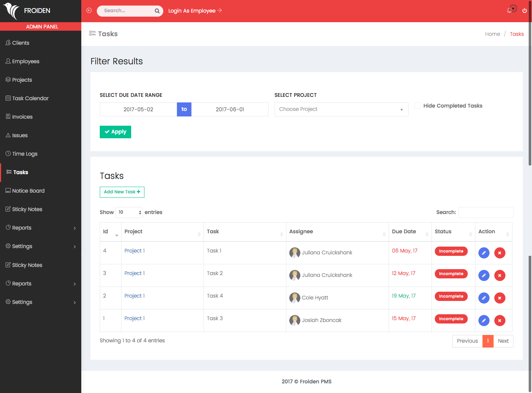Click the table Search input field
Image resolution: width=532 pixels, height=393 pixels.
pos(485,213)
